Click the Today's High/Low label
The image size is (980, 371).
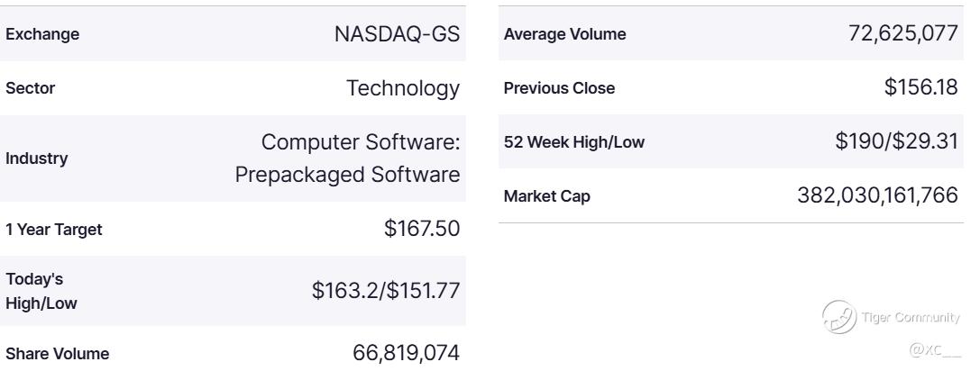[41, 291]
